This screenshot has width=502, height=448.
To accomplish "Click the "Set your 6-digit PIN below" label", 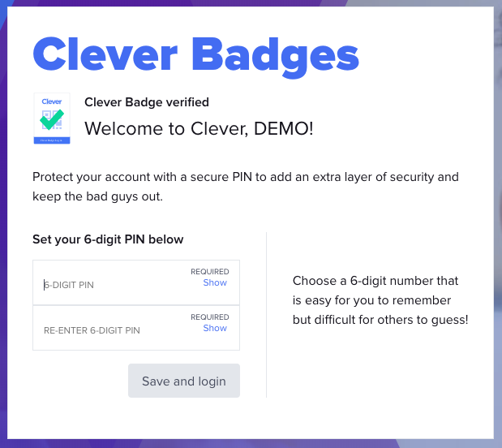I will [x=108, y=239].
